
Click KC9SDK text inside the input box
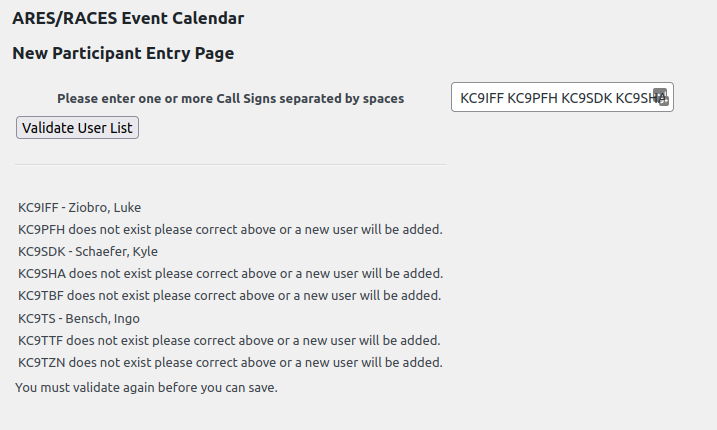pyautogui.click(x=584, y=97)
